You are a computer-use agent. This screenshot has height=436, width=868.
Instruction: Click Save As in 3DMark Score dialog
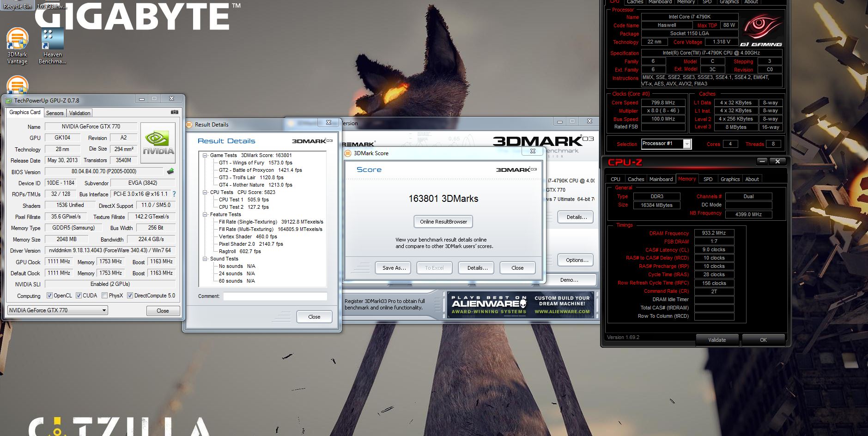click(394, 268)
